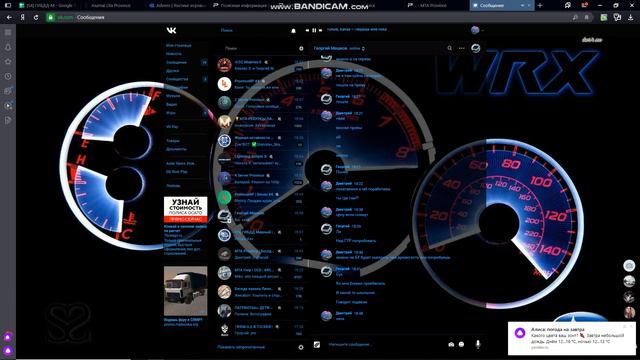Viewport: 640px width, 360px height.
Task: Reload the current page
Action: [x=36, y=18]
